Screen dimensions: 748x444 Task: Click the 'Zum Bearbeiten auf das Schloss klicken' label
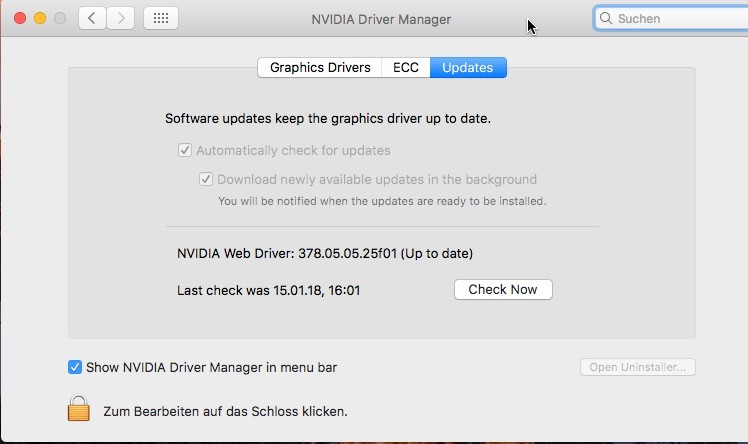pyautogui.click(x=225, y=411)
